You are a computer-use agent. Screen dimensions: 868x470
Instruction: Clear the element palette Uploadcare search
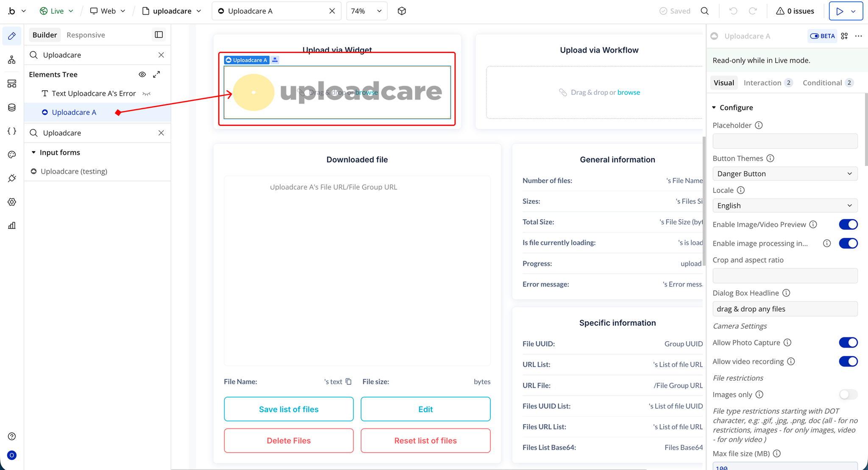coord(161,133)
